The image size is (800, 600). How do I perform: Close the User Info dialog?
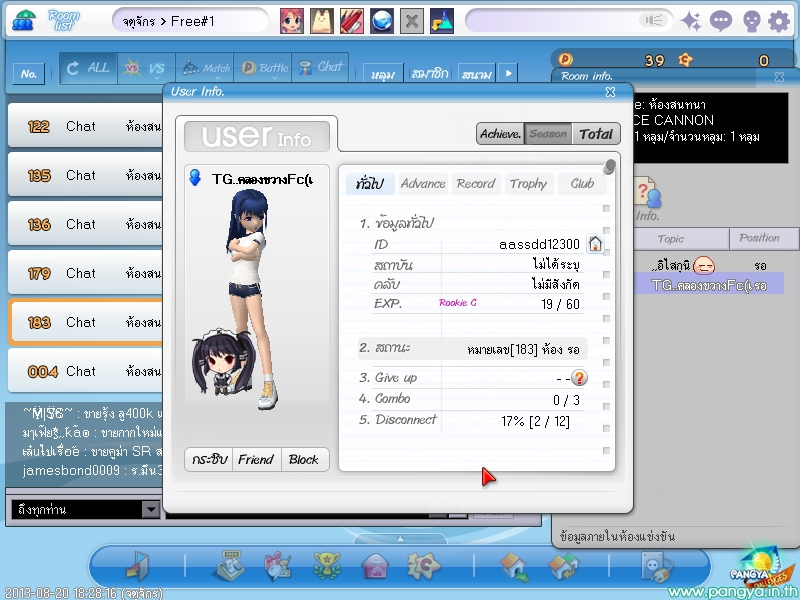(x=610, y=92)
